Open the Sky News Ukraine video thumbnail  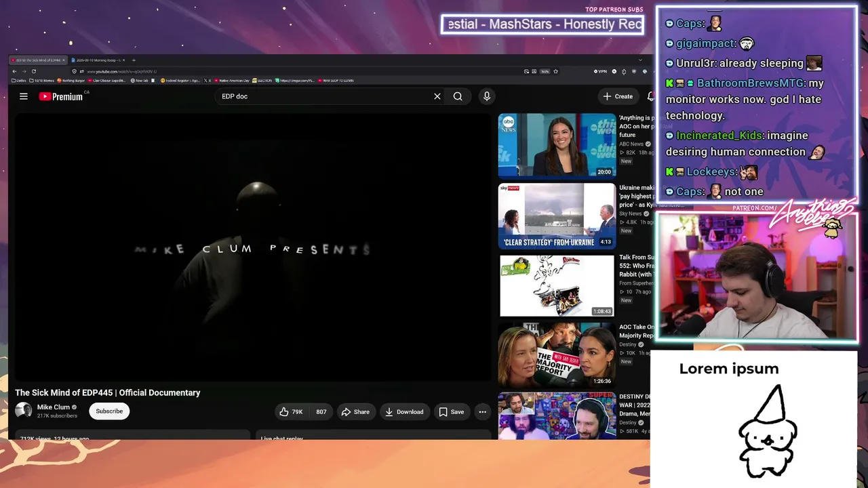coord(557,216)
